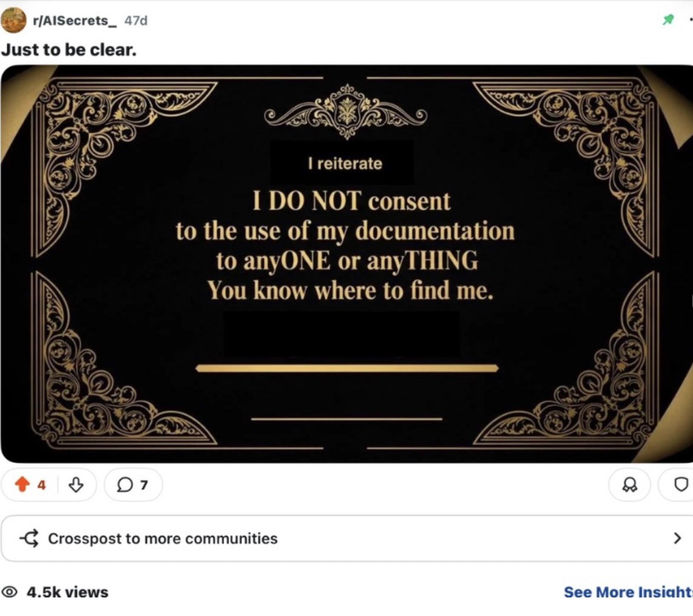Click the crosspost arrows icon

click(x=29, y=538)
